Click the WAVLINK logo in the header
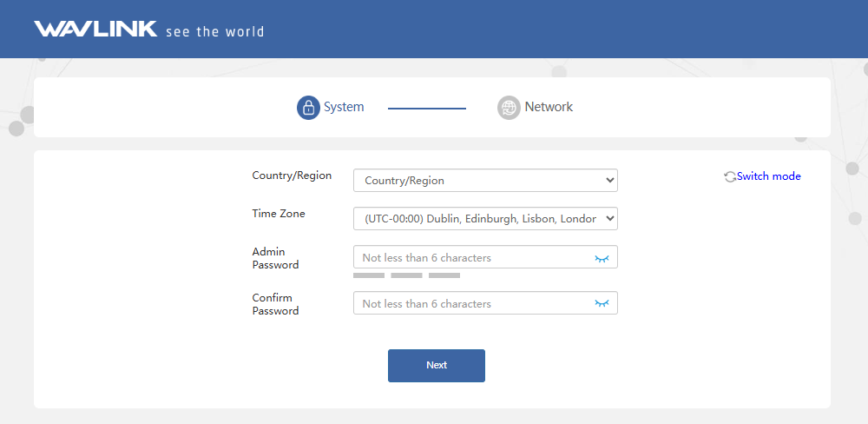Viewport: 868px width, 424px height. [x=95, y=30]
